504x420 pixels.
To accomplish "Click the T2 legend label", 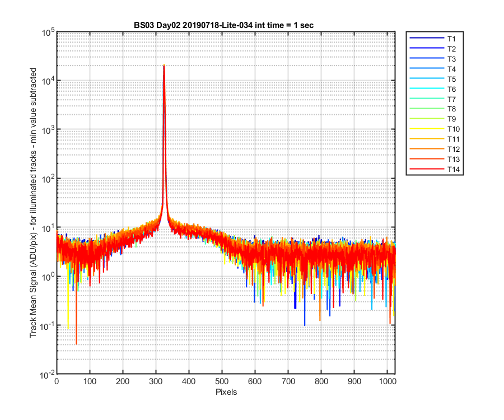I will 451,49.
